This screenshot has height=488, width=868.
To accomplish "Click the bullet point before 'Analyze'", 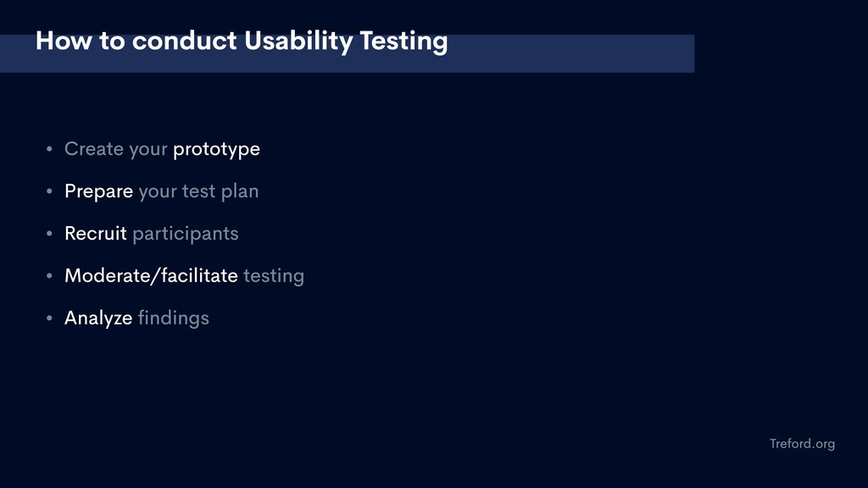I will point(49,318).
